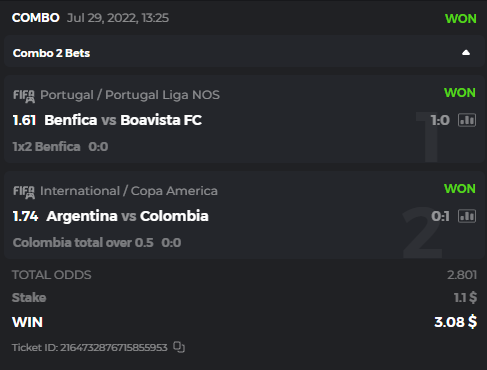Click Colombia total over 0.5 selection
The width and height of the screenshot is (487, 370).
click(83, 243)
